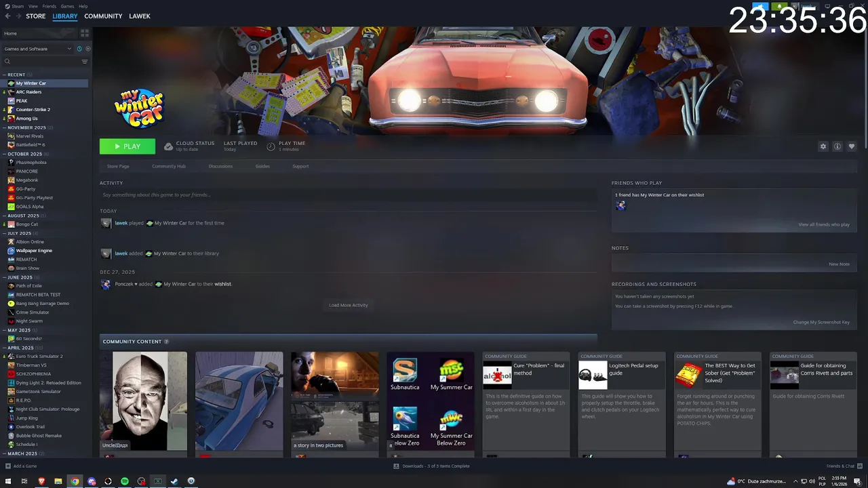
Task: Open Brave browser from the taskbar
Action: pos(41,481)
